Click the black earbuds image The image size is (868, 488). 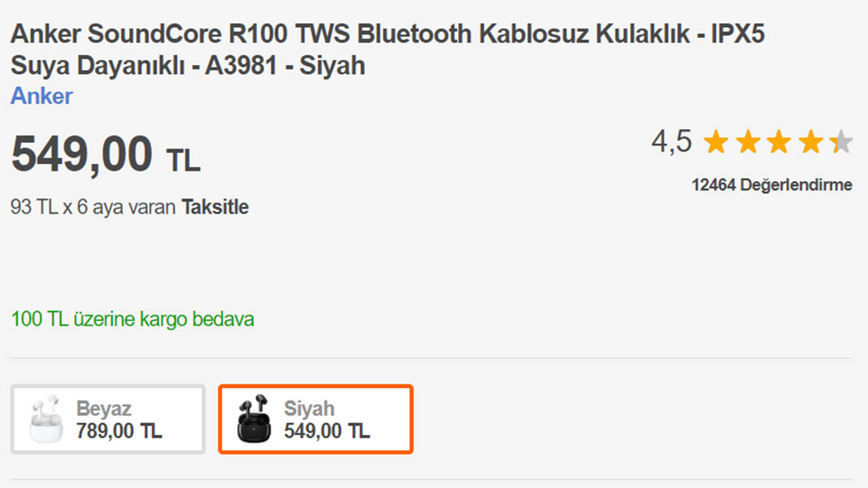click(254, 419)
